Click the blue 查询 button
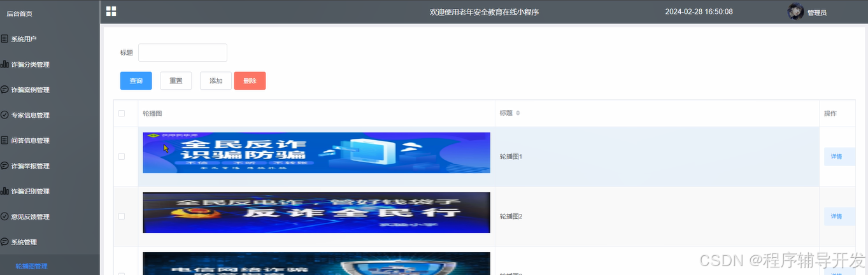The width and height of the screenshot is (868, 275). click(136, 81)
